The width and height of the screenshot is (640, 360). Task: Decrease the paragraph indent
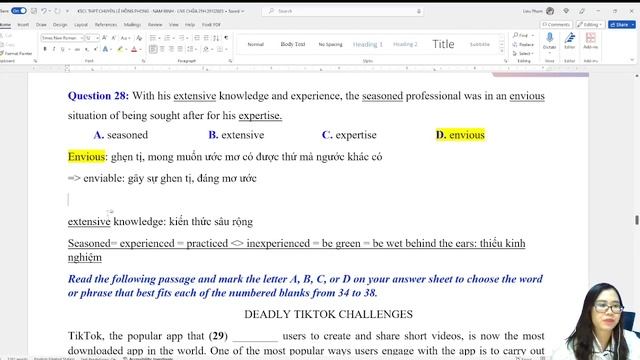197,38
